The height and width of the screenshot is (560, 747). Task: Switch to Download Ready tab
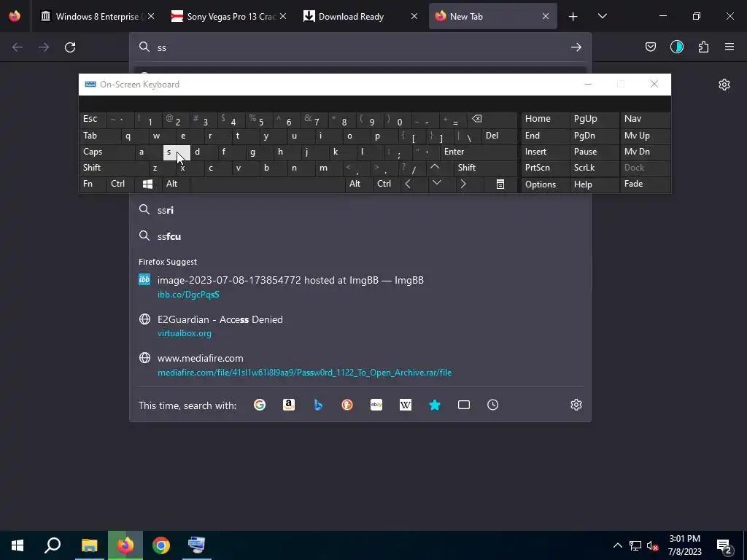[360, 17]
